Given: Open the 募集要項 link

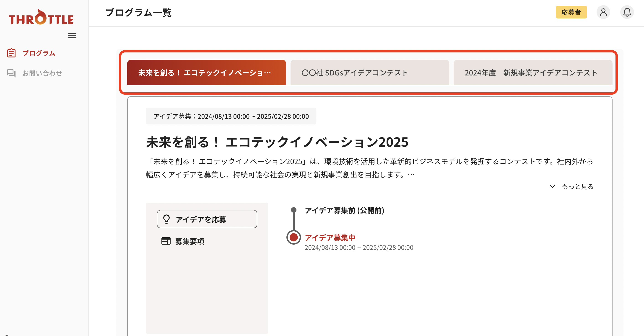Looking at the screenshot, I should [183, 241].
